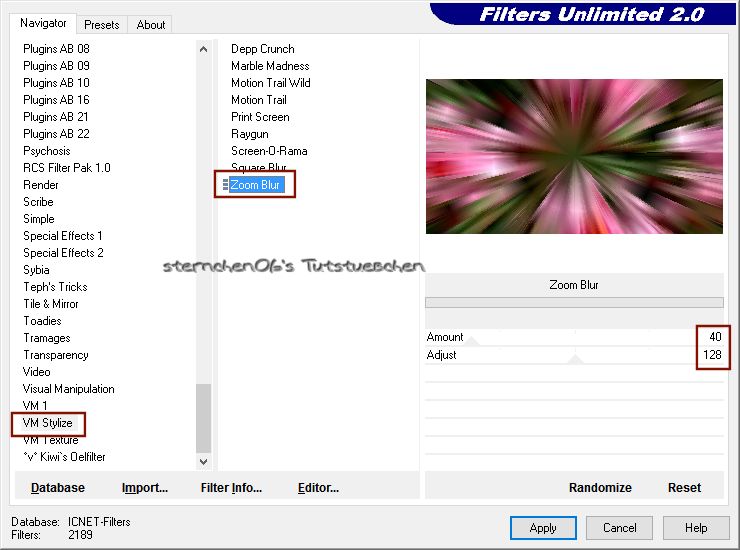The image size is (740, 550).
Task: Click the Adjust slider handle
Action: pos(574,357)
